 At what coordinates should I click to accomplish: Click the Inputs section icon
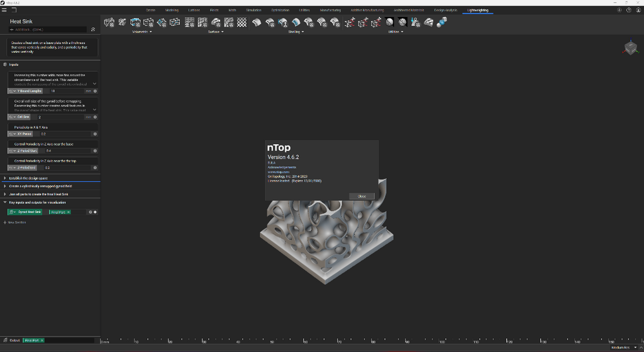(x=5, y=64)
